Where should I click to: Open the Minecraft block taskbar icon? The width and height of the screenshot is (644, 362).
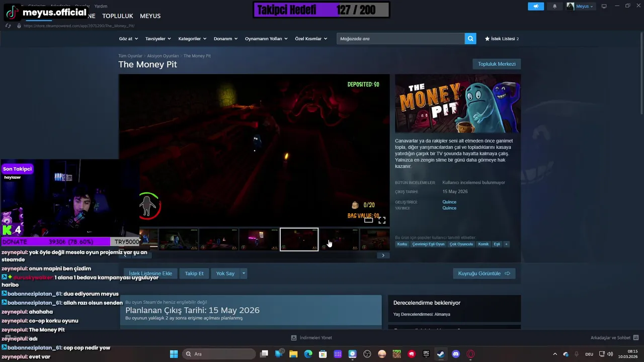(396, 354)
